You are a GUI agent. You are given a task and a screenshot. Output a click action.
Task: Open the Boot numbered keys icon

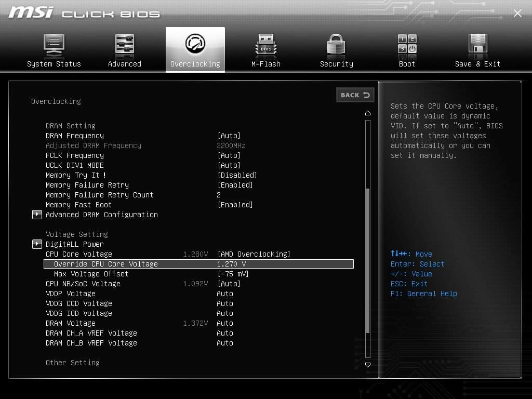(x=407, y=44)
